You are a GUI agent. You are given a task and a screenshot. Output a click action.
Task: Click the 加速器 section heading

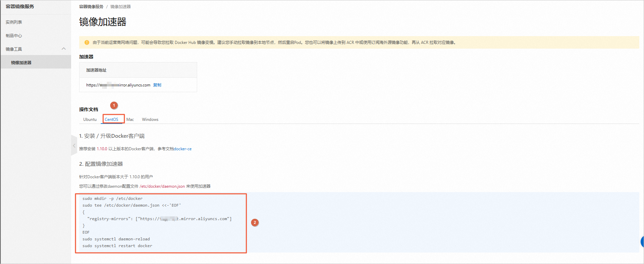pyautogui.click(x=86, y=57)
